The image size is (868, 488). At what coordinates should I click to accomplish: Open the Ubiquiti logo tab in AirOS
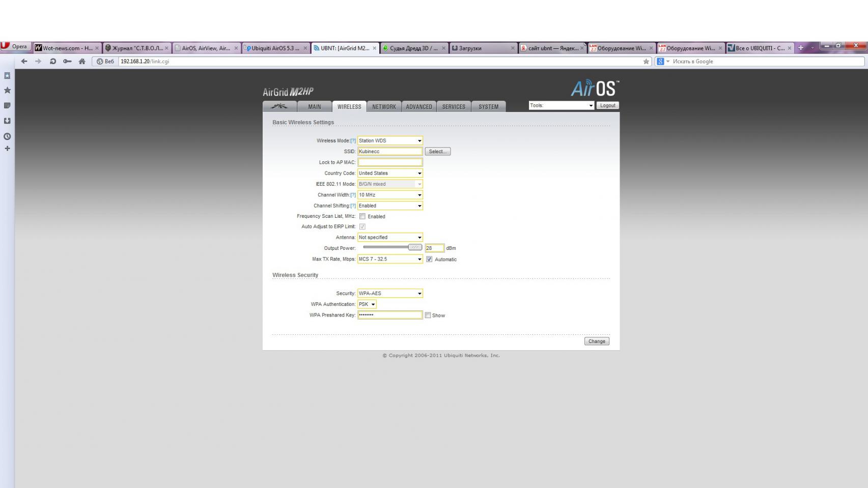pos(279,106)
